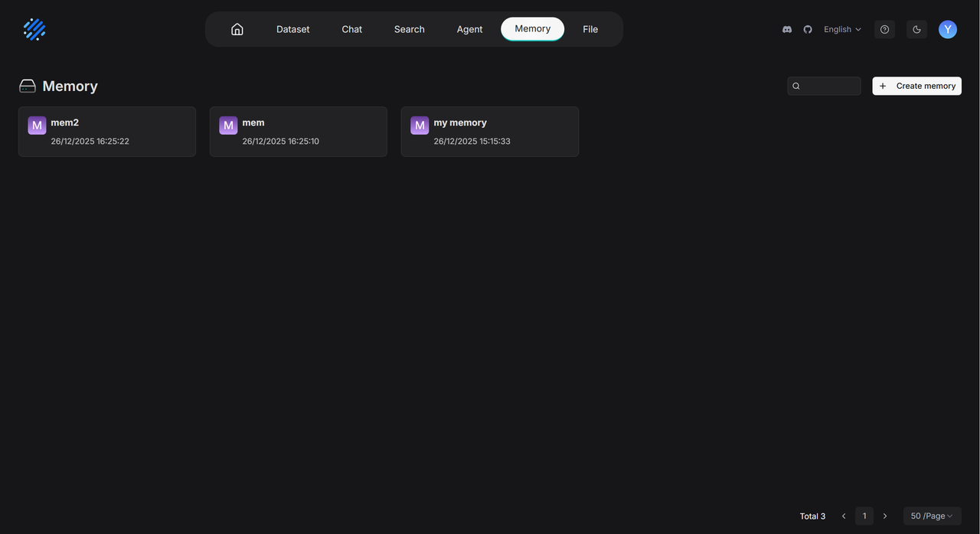Open the user avatar Y
This screenshot has width=980, height=534.
point(948,29)
